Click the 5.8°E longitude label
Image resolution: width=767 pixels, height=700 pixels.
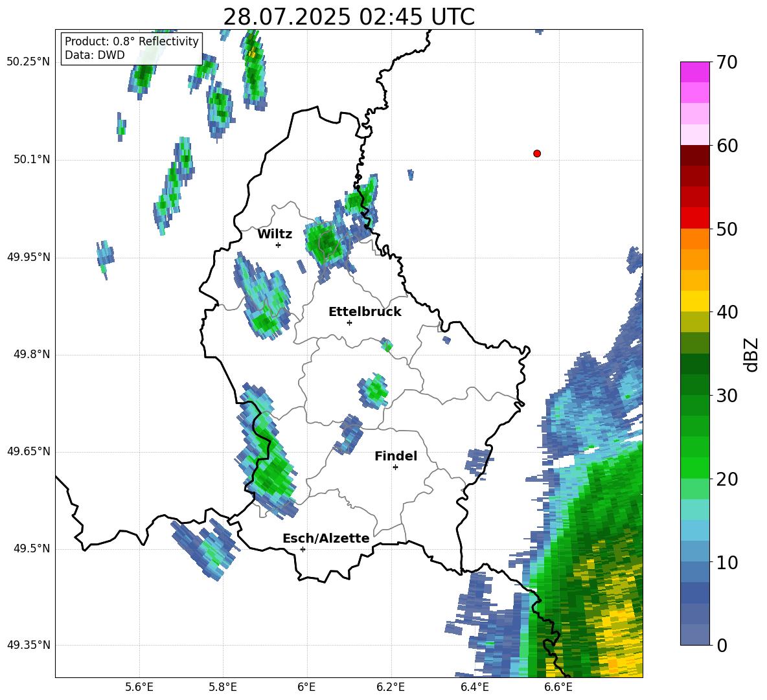coord(223,688)
